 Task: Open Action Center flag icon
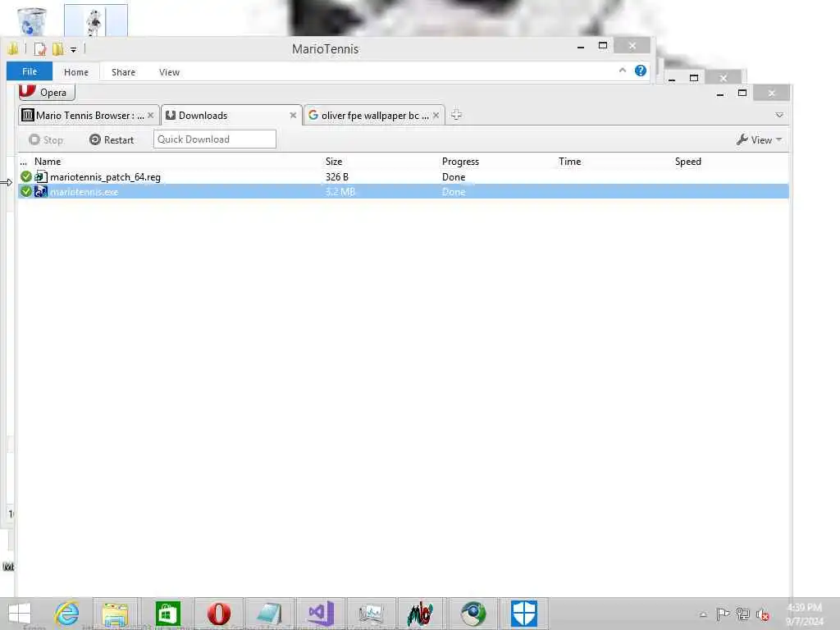722,614
